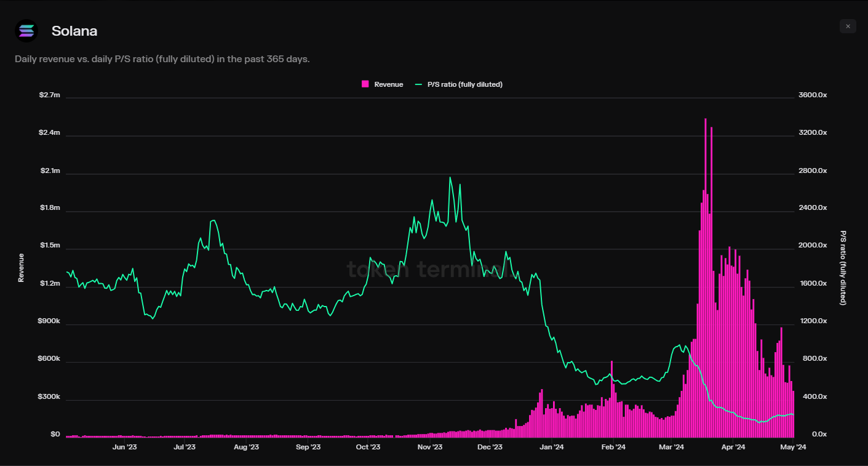Screen dimensions: 868x466
Task: Click the $600k revenue axis label
Action: (x=49, y=359)
